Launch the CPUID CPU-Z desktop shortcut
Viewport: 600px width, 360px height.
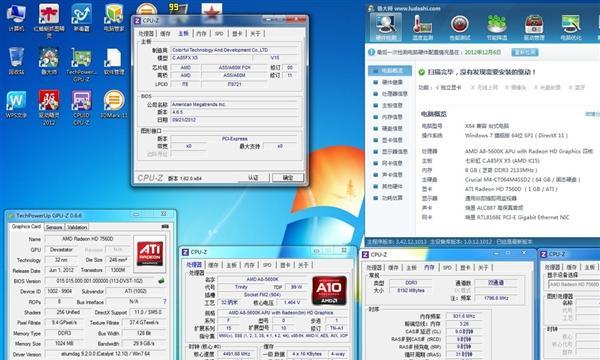tap(82, 108)
